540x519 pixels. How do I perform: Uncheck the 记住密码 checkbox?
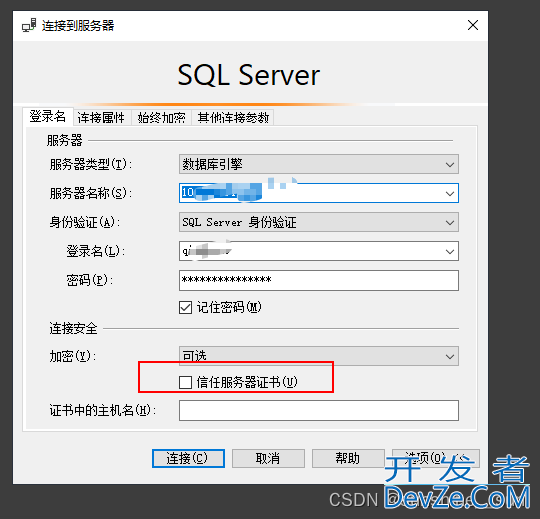coord(185,307)
